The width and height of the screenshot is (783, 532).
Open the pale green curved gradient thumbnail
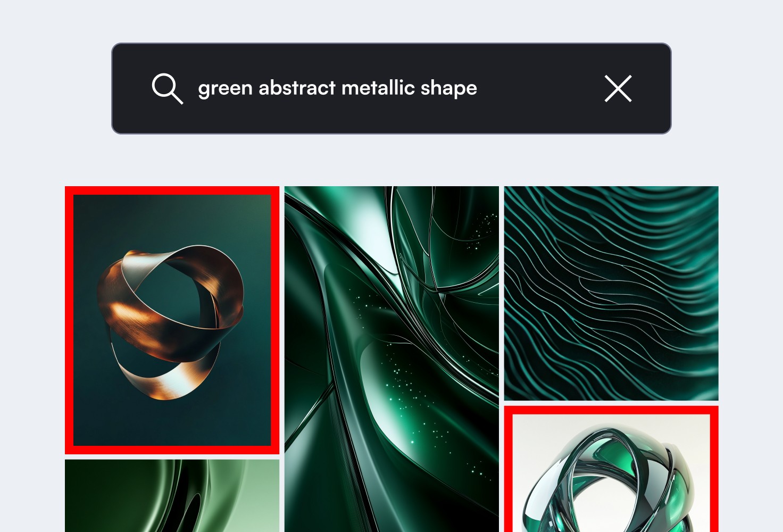tap(172, 496)
